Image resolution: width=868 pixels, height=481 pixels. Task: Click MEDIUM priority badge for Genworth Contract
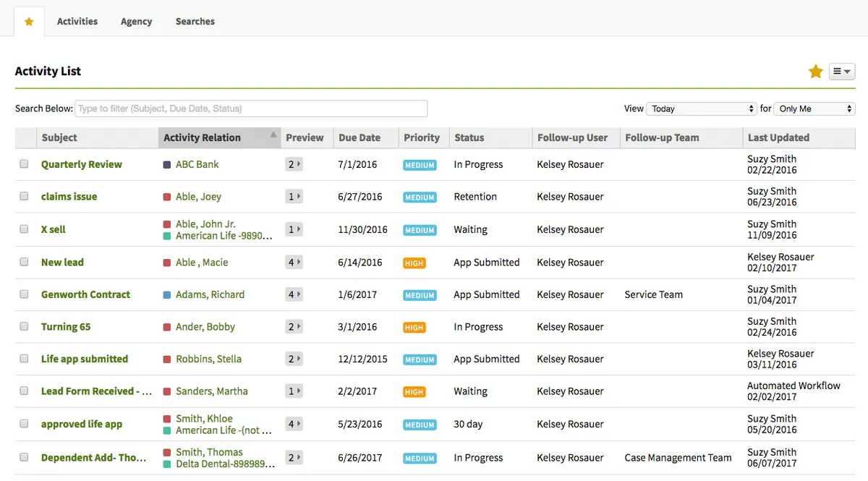click(x=420, y=295)
